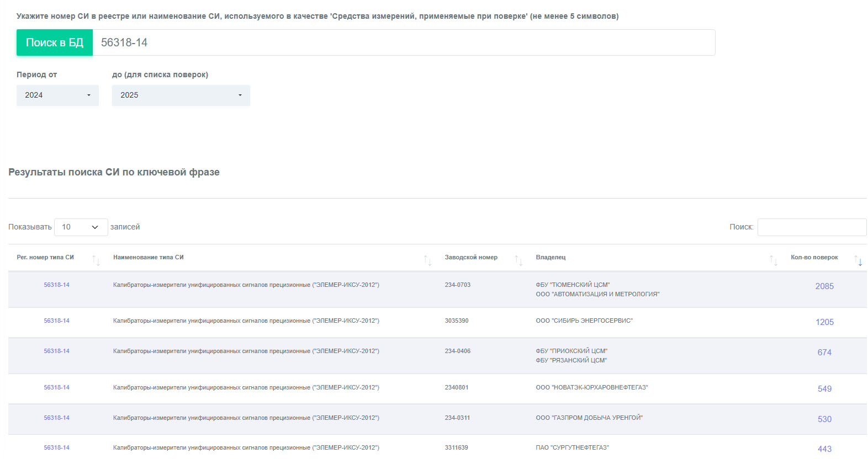Open the 'Период от' 2024 year dropdown
Image resolution: width=868 pixels, height=459 pixels.
(57, 95)
